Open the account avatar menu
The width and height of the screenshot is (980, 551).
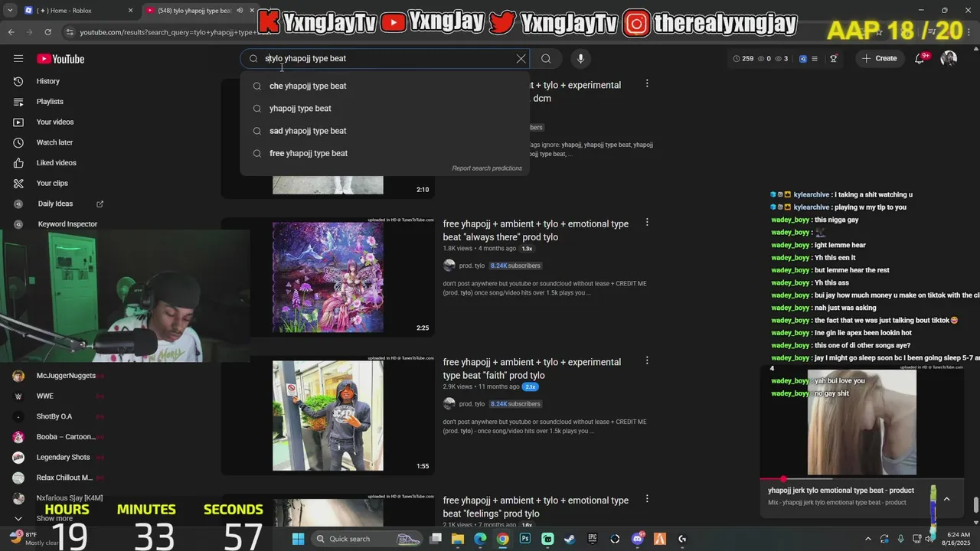[949, 58]
